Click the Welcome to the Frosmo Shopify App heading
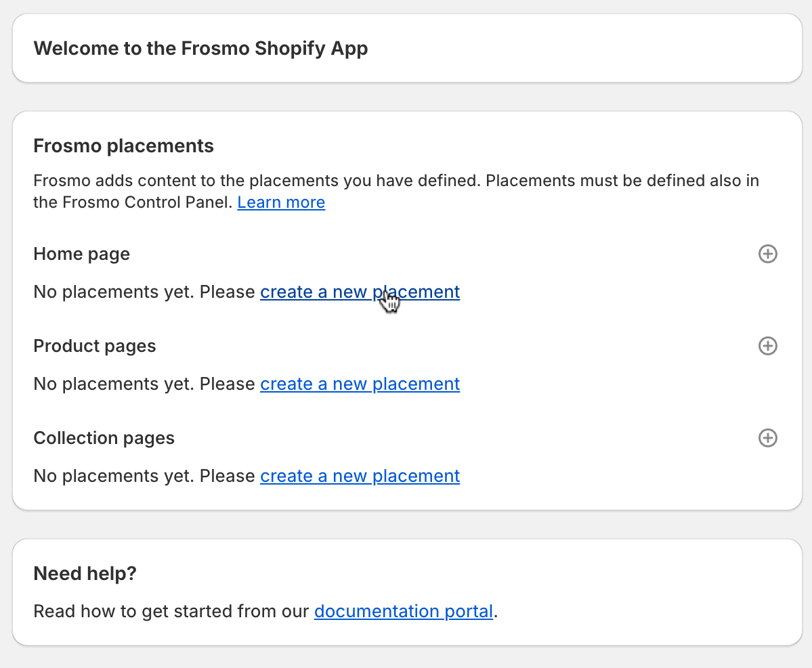812x668 pixels. click(x=200, y=49)
